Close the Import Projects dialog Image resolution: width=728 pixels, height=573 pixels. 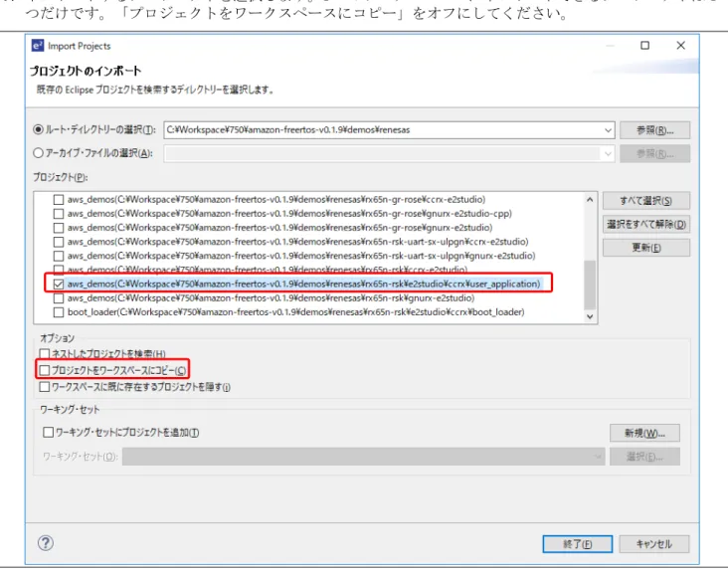pos(680,45)
